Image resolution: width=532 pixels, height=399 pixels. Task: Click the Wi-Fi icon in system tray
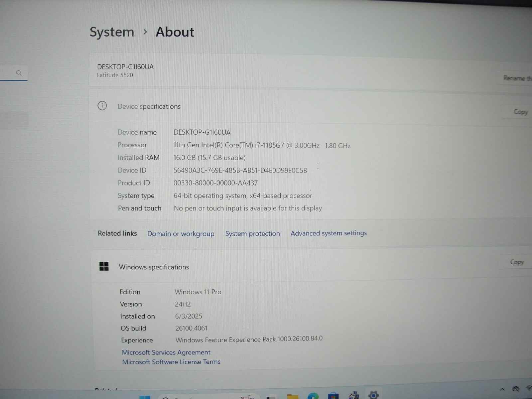[529, 388]
